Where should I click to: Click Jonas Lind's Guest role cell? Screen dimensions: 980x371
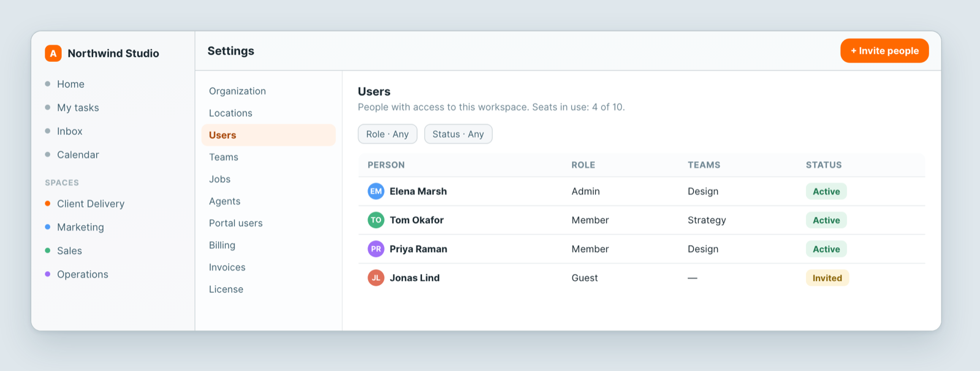coord(584,278)
